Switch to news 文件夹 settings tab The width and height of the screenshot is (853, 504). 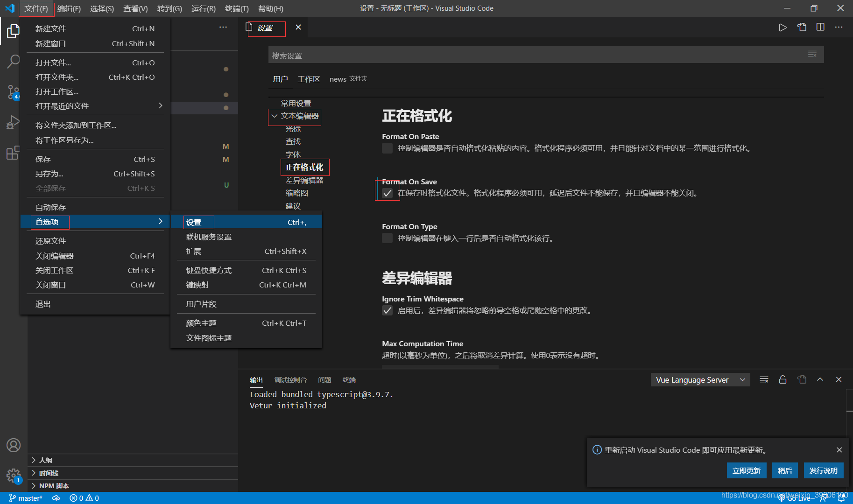pyautogui.click(x=348, y=79)
